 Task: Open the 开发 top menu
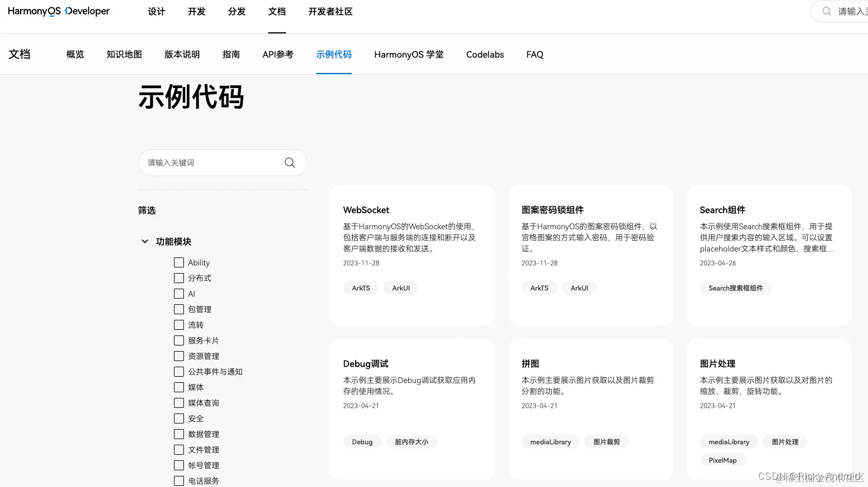click(197, 12)
